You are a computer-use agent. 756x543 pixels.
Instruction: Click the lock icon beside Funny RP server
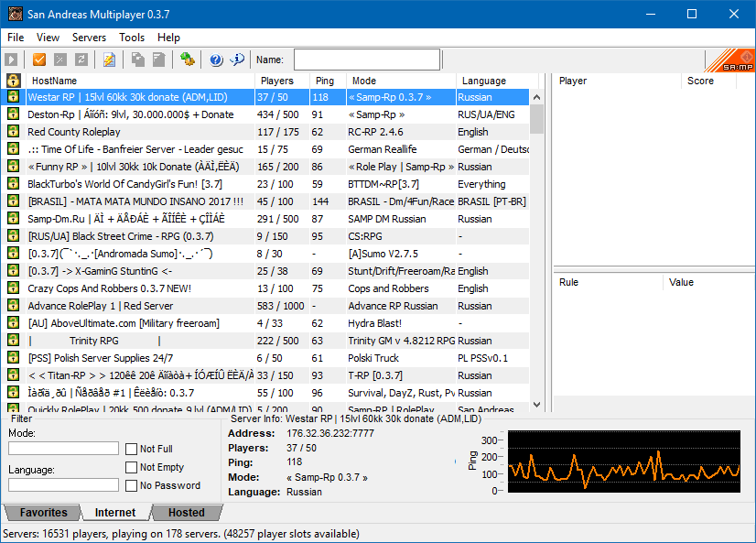[x=14, y=167]
